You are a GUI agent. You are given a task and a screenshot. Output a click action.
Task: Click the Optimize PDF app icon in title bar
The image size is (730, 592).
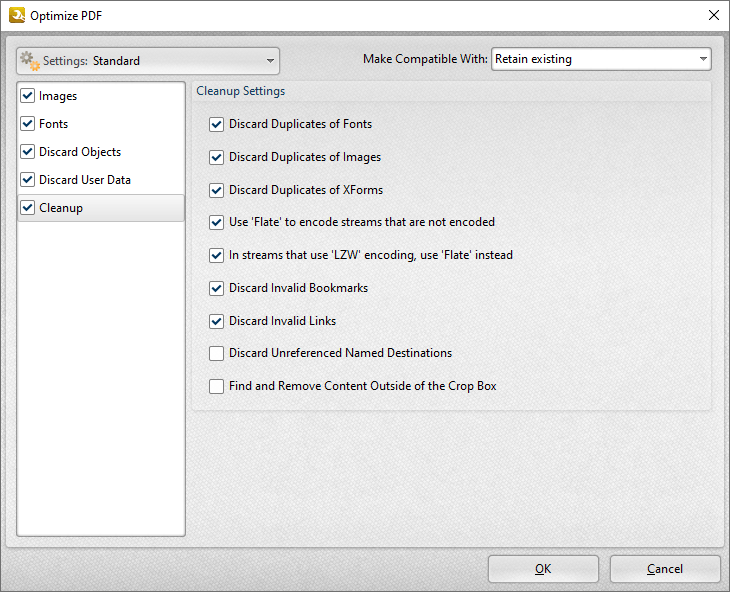pos(17,15)
